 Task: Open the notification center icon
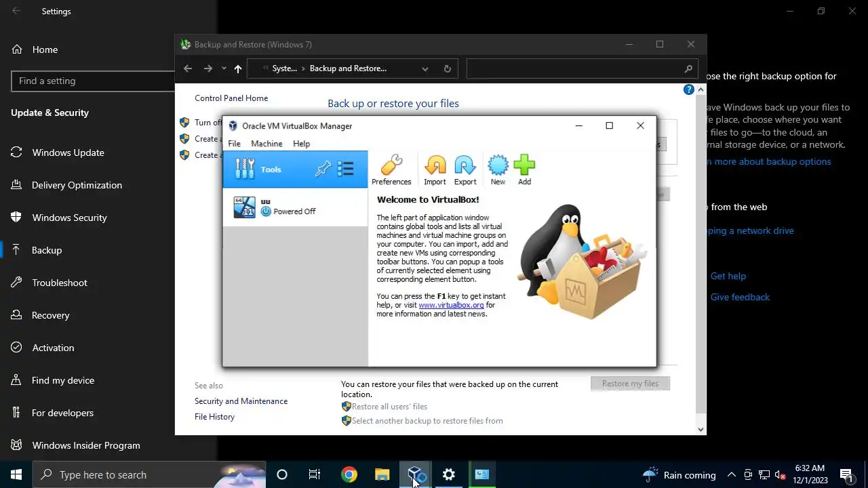tap(846, 474)
